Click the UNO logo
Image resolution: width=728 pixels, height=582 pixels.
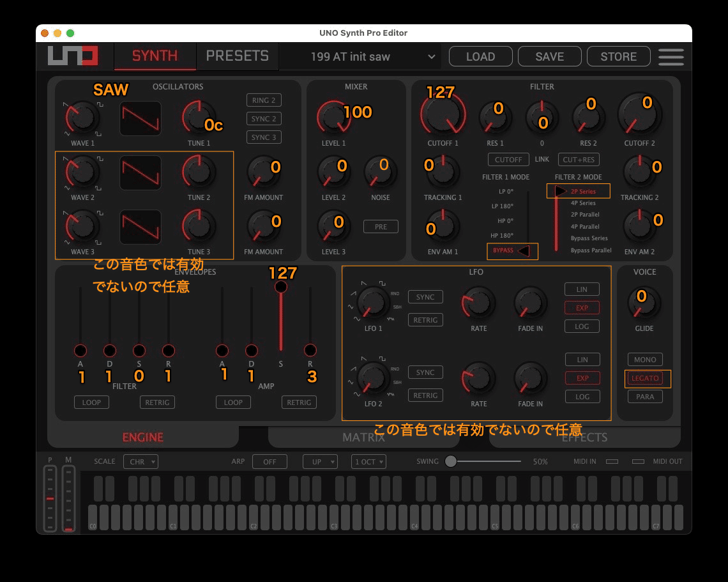coord(73,56)
